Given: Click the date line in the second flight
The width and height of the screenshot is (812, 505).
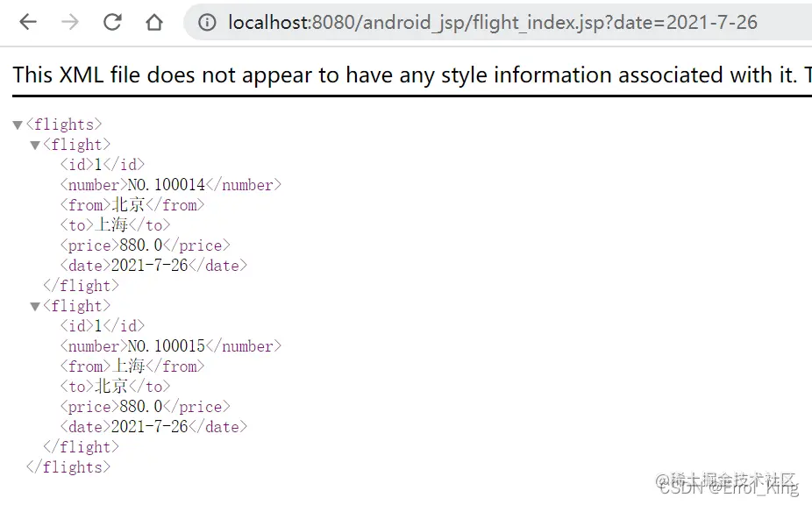Looking at the screenshot, I should (x=153, y=427).
